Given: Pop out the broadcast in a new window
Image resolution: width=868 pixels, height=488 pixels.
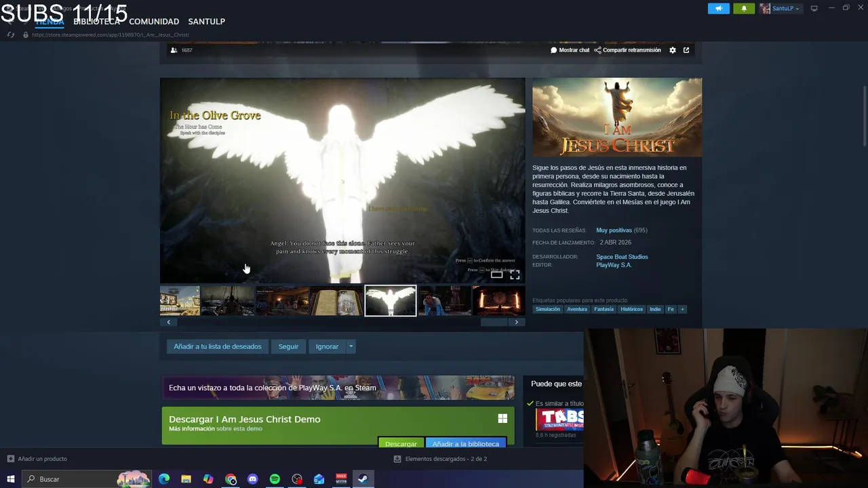Looking at the screenshot, I should tap(686, 50).
